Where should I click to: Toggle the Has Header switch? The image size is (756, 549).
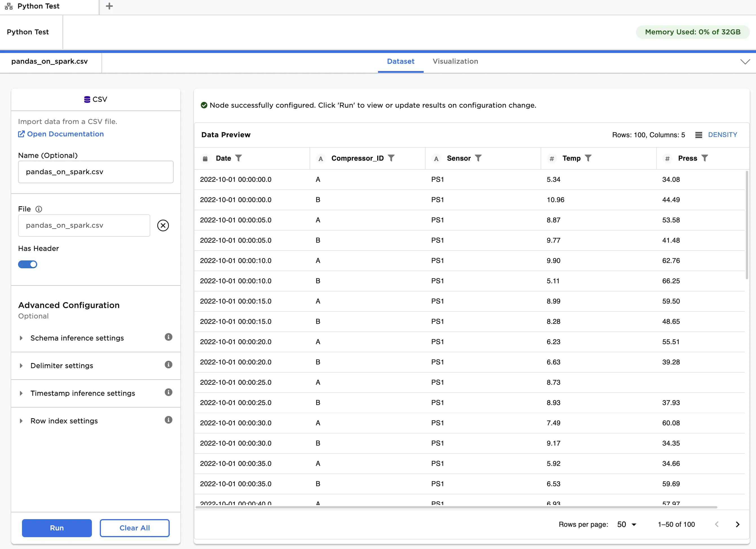coord(28,264)
